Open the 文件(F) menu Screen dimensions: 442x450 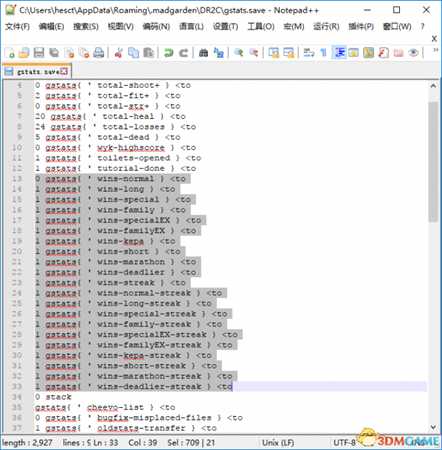(17, 26)
